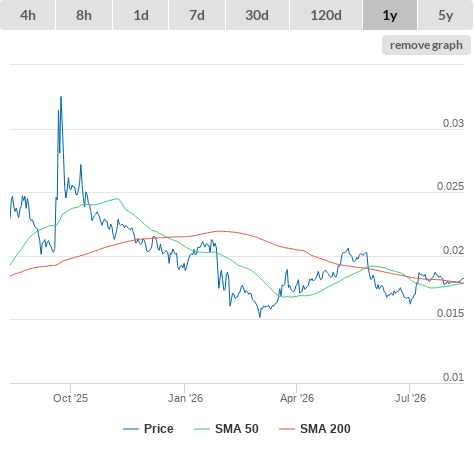
Task: Toggle SMA 200 legend entry
Action: tap(315, 429)
